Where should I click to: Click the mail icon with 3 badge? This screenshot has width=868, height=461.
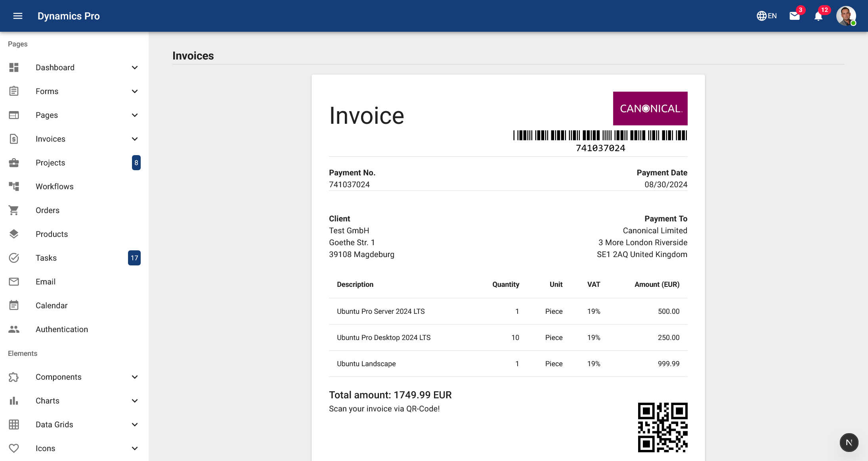click(x=795, y=16)
